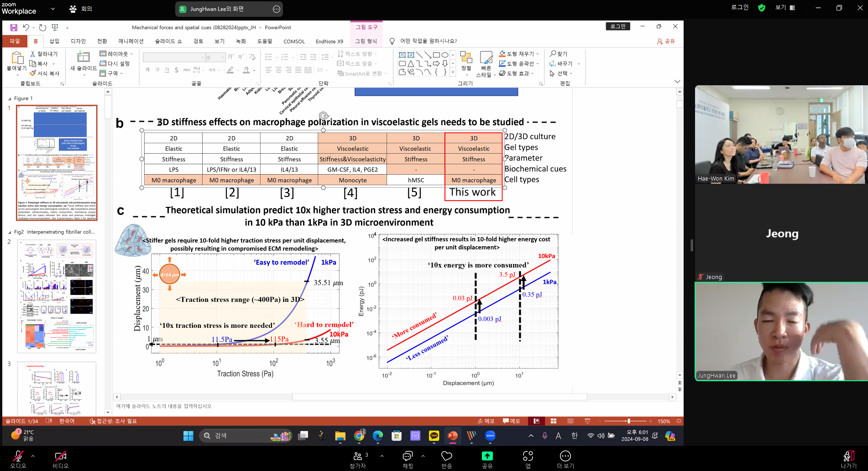
Task: Toggle the slide notes (메모) pane in status bar
Action: (x=486, y=421)
